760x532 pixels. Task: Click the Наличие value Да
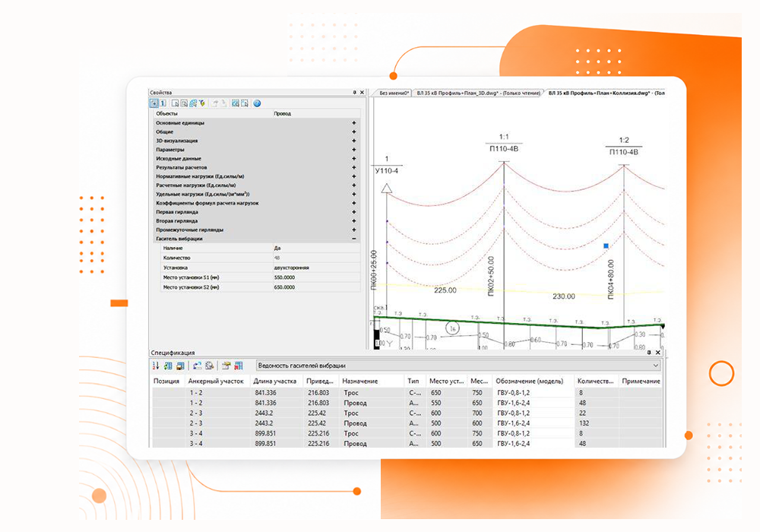(316, 248)
